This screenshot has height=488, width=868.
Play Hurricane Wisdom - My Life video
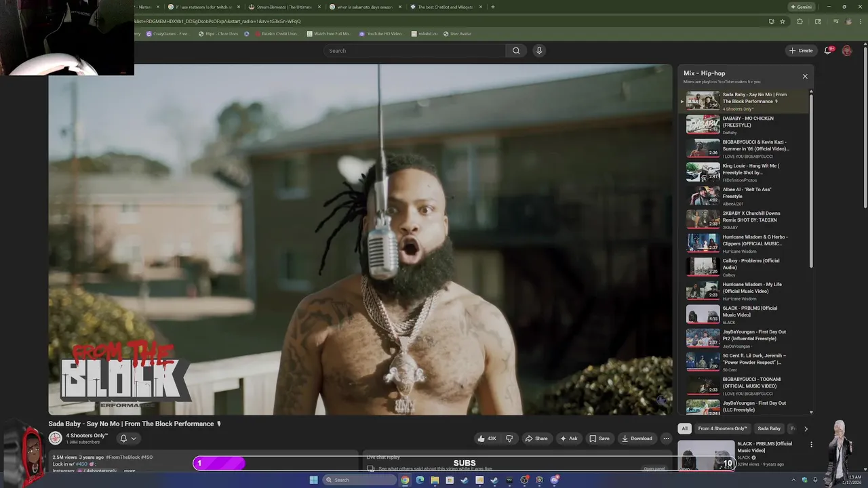pyautogui.click(x=744, y=291)
